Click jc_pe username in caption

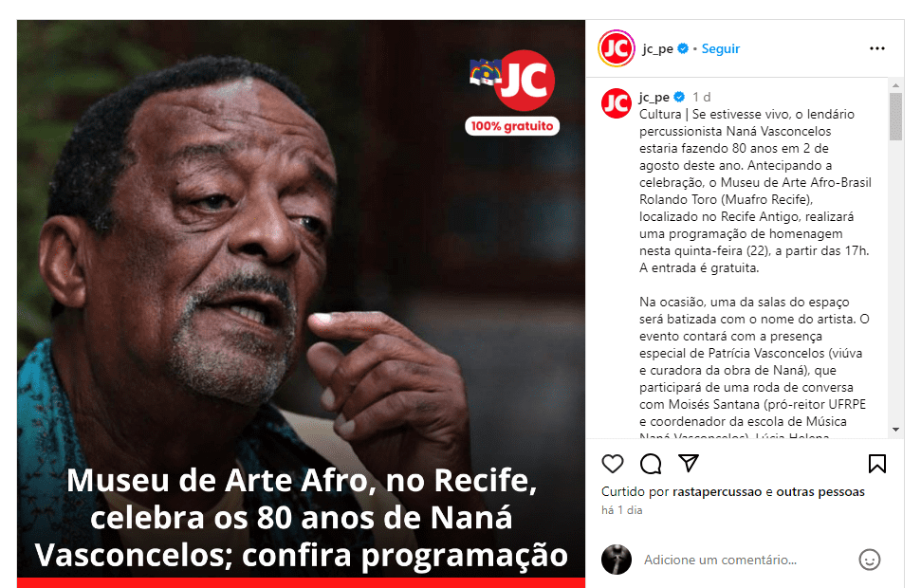click(654, 97)
